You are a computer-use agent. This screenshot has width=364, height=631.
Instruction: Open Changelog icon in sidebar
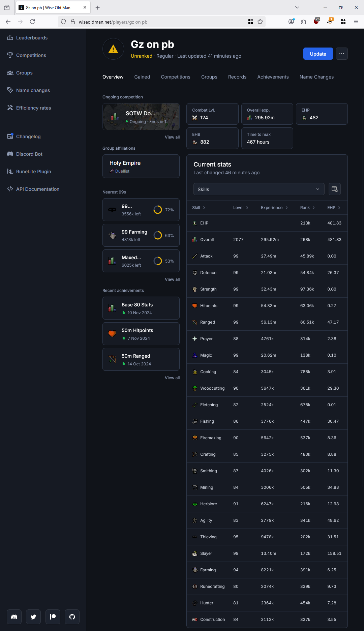pyautogui.click(x=10, y=136)
